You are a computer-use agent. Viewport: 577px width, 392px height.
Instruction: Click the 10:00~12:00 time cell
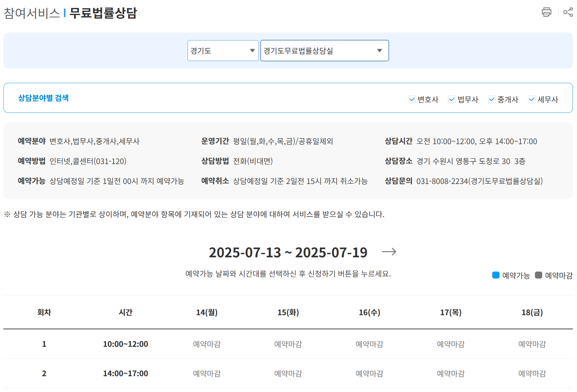coord(126,344)
